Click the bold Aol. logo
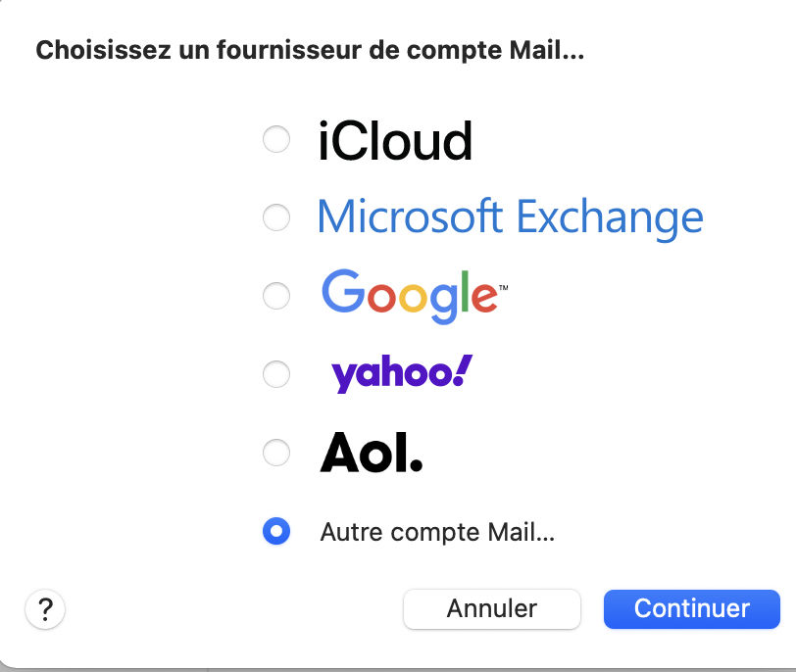 point(372,452)
